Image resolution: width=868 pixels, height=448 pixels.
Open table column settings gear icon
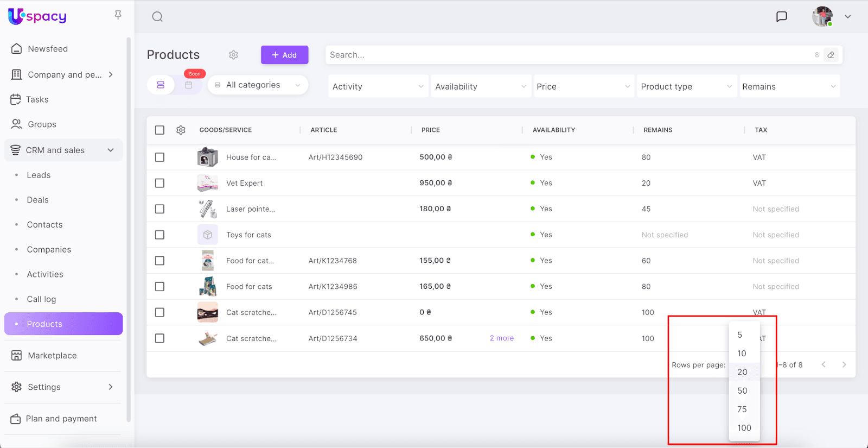tap(181, 130)
